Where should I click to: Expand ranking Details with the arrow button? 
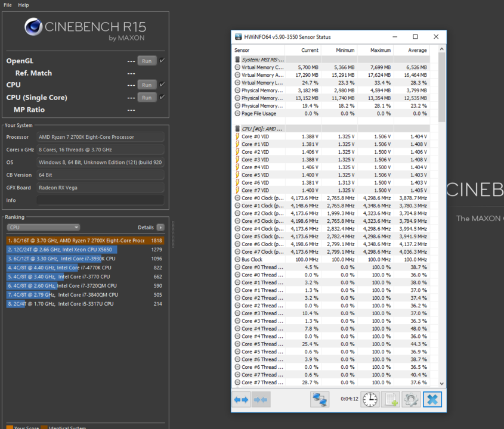pyautogui.click(x=160, y=228)
